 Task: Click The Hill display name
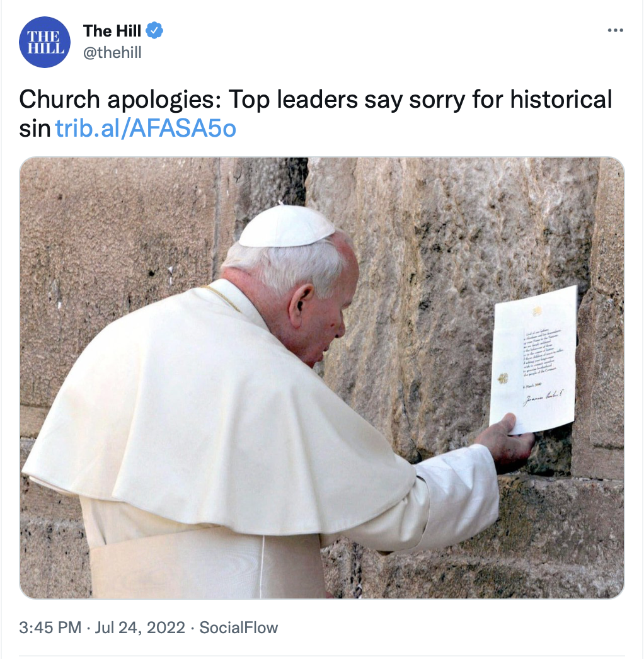[112, 31]
